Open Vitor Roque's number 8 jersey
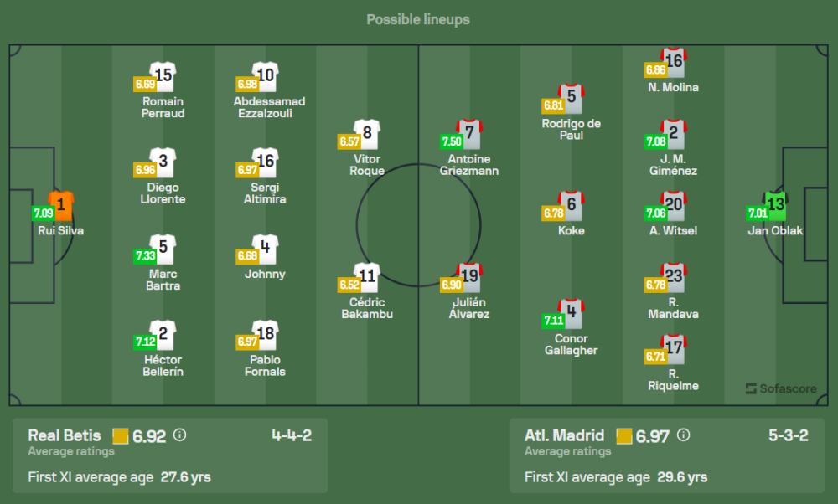Image resolution: width=838 pixels, height=504 pixels. pos(367,133)
